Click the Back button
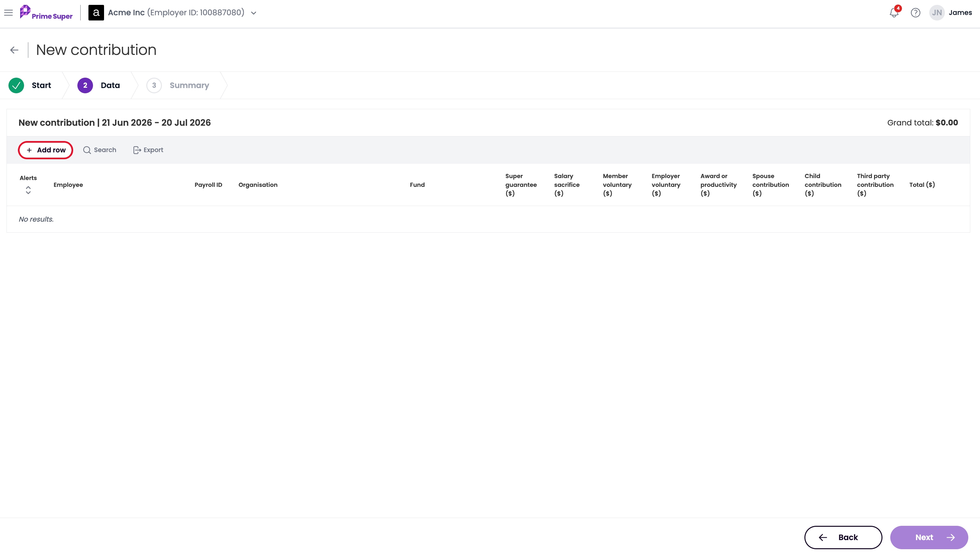 coord(843,537)
